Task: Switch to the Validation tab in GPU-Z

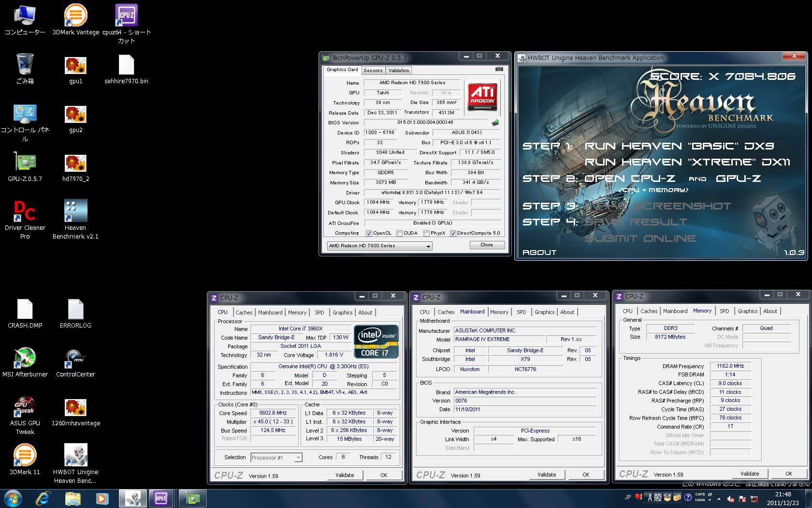Action: 399,71
